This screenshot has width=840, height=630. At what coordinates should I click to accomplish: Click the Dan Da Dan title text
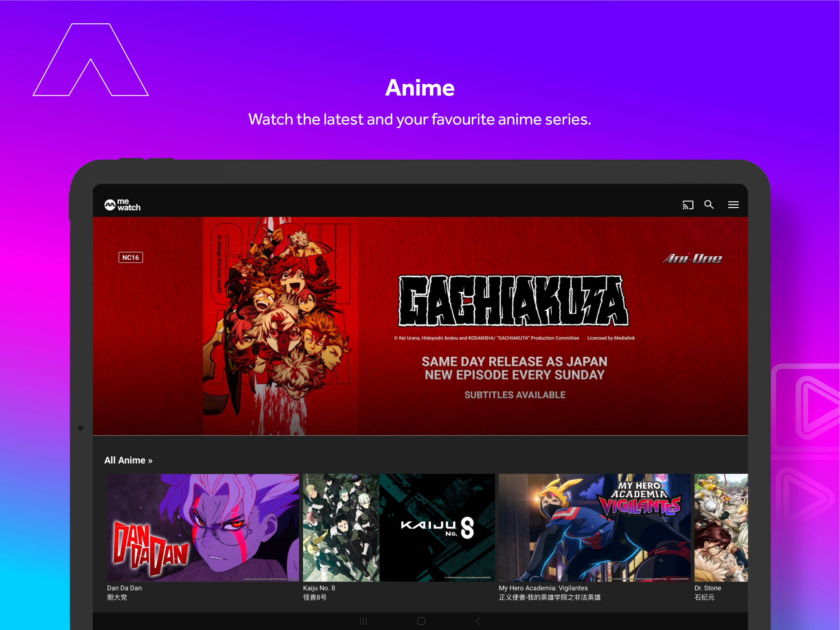[124, 588]
